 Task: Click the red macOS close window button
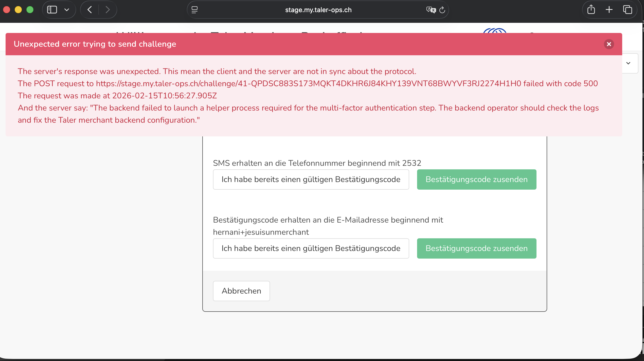click(7, 10)
